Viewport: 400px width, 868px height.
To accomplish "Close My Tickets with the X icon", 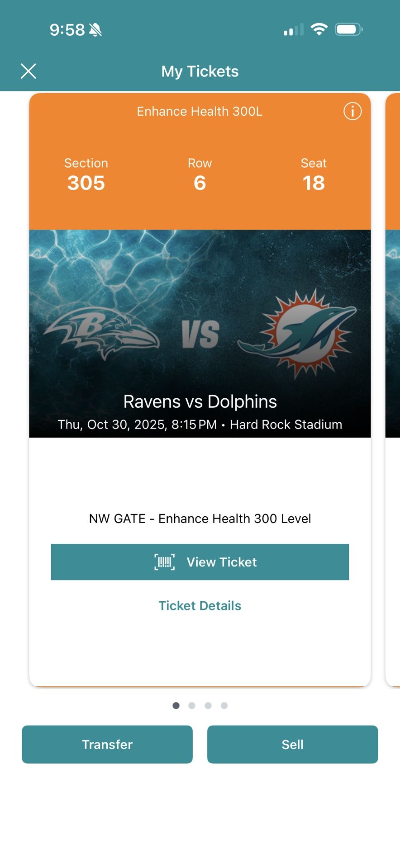I will pos(29,71).
